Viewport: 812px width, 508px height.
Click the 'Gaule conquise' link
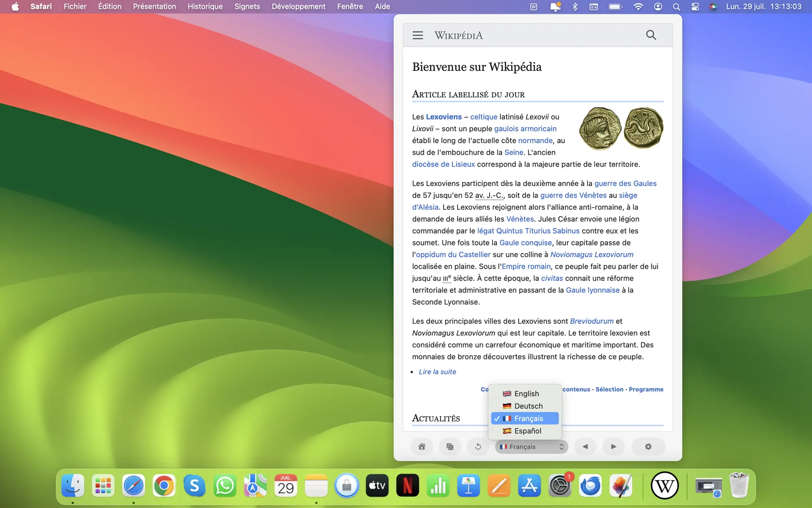tap(525, 243)
